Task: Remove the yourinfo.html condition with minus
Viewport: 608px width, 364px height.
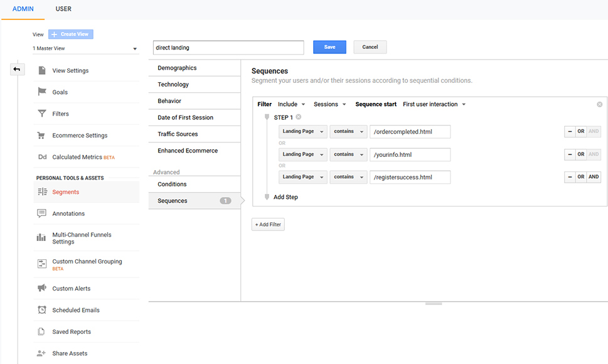Action: pos(570,154)
